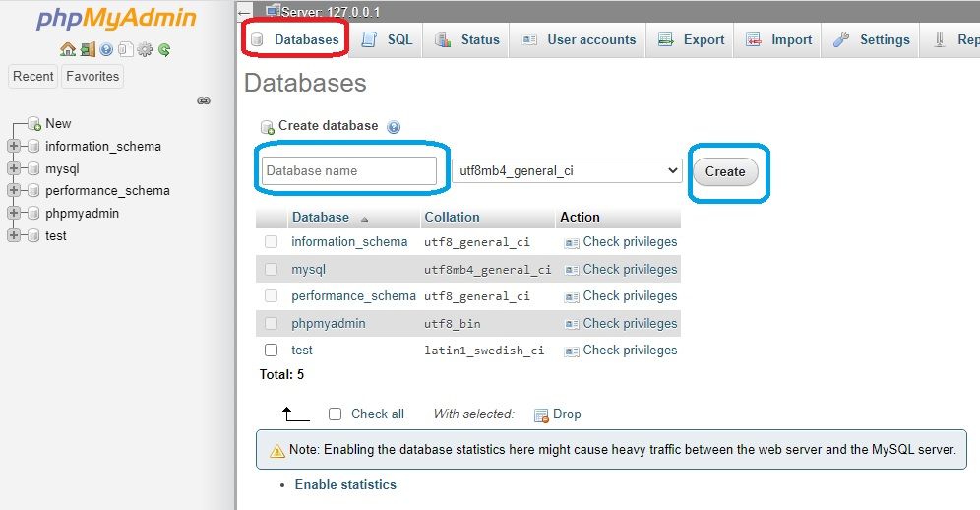Click the Database name input field
Image resolution: width=980 pixels, height=510 pixels.
pos(348,171)
